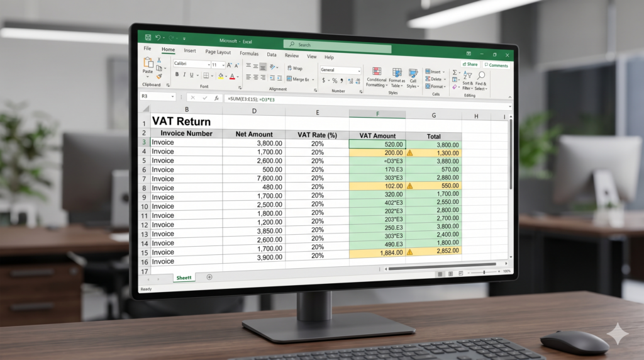Toggle Wrap text

(x=295, y=68)
